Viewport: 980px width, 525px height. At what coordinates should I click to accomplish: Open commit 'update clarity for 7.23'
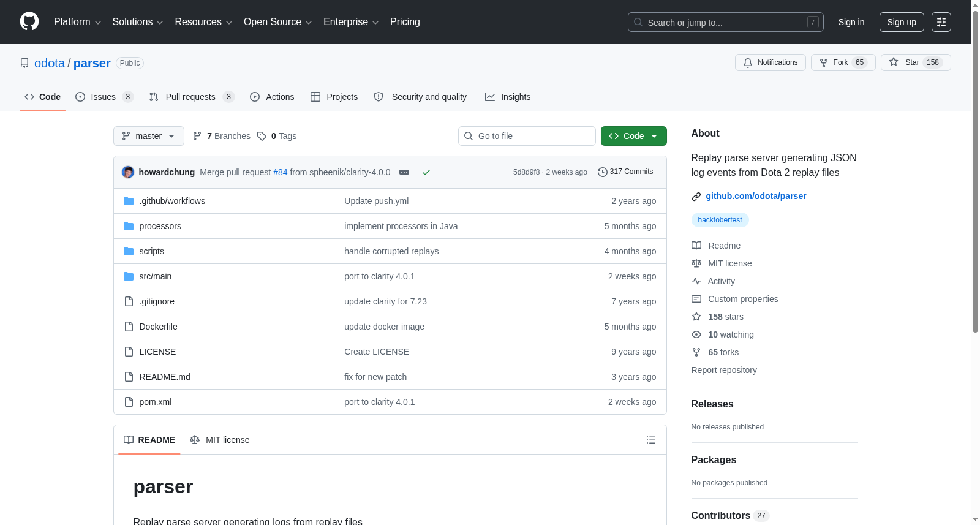(x=385, y=301)
